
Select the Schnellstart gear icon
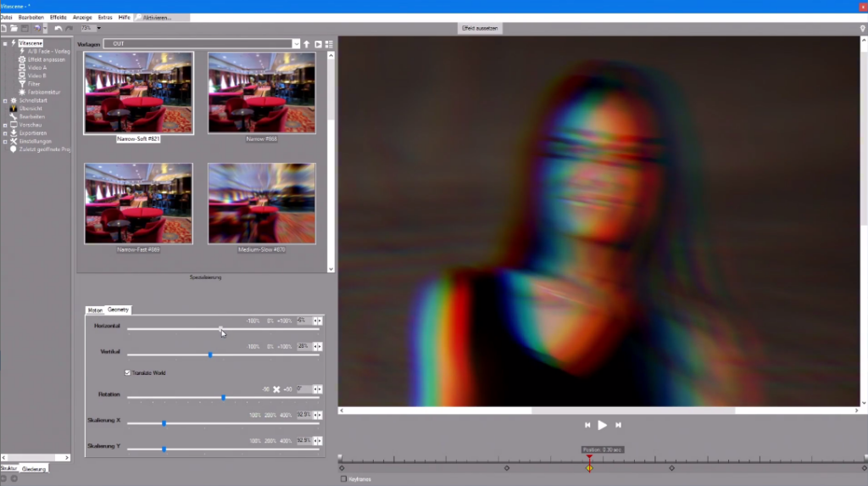14,101
